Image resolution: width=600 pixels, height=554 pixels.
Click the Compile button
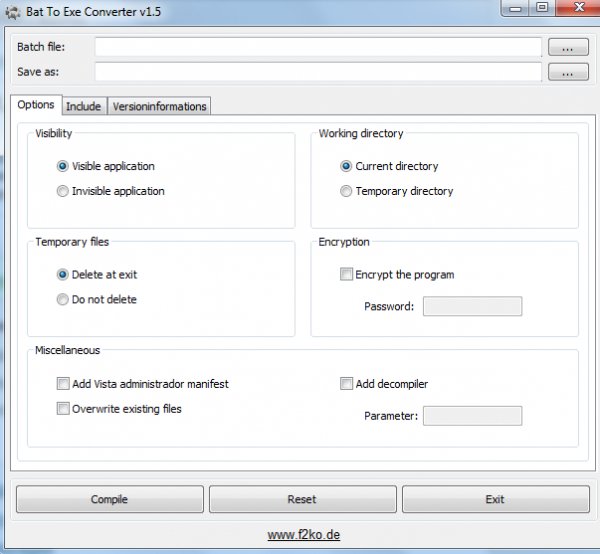tap(109, 499)
